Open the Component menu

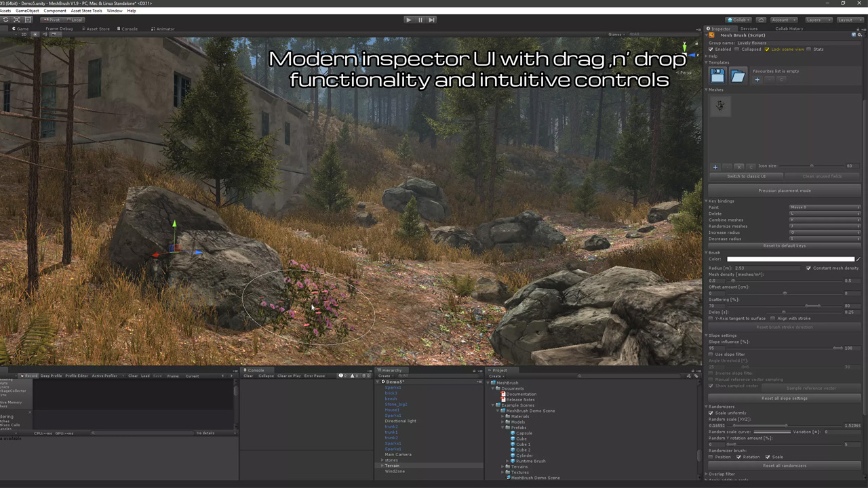(55, 11)
